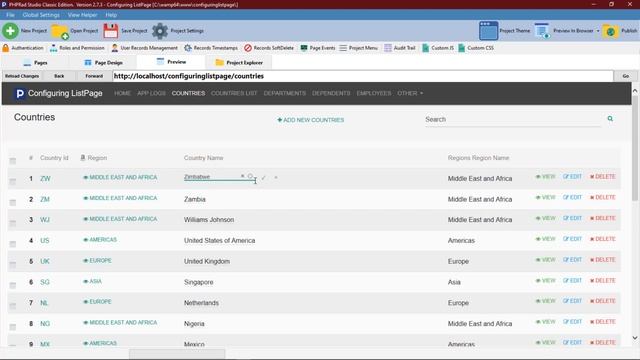
Task: Click Delete for the Singapore row
Action: (x=602, y=281)
